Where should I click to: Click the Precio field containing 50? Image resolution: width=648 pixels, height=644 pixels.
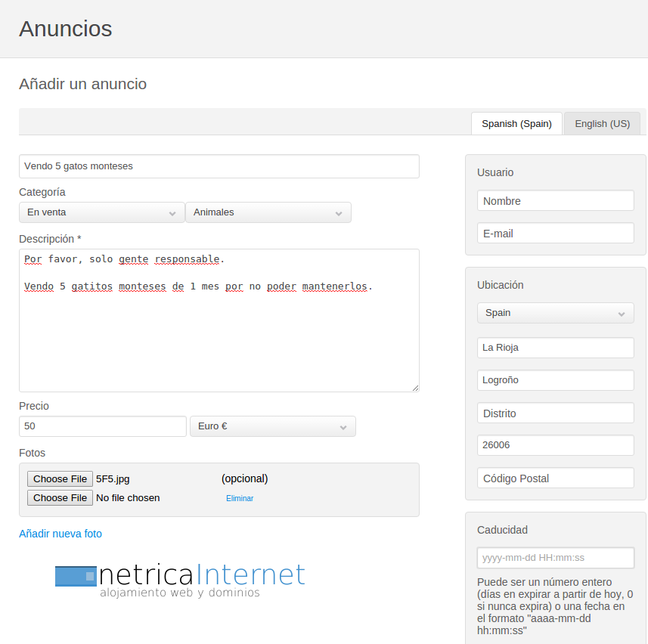103,426
